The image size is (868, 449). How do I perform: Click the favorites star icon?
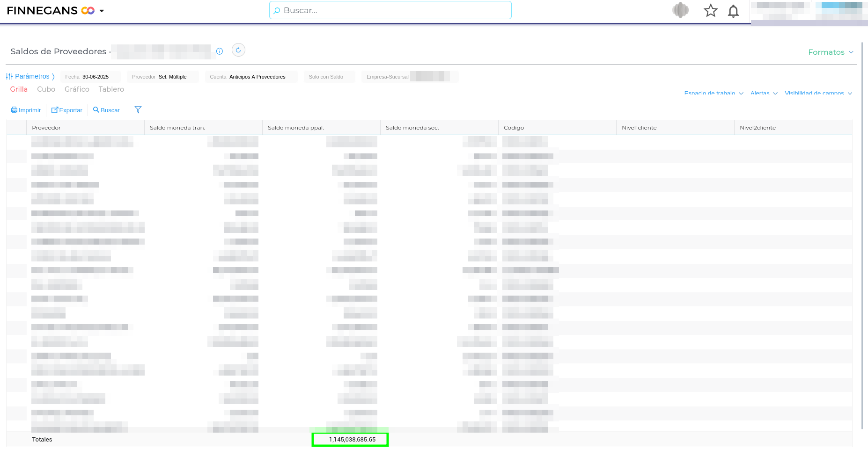710,11
